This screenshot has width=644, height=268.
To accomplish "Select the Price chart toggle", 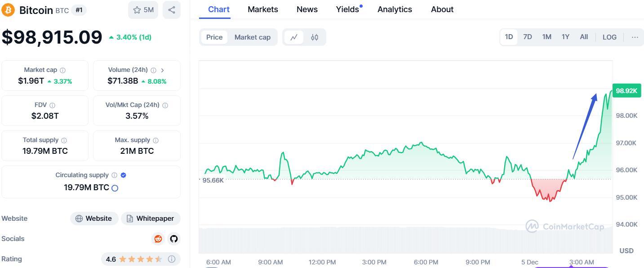I will point(214,37).
